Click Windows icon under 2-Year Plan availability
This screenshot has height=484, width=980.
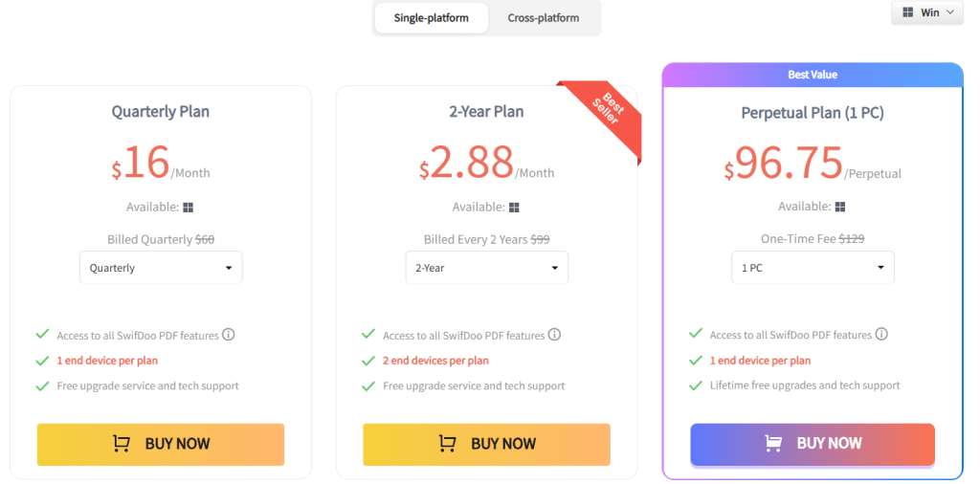click(x=515, y=208)
